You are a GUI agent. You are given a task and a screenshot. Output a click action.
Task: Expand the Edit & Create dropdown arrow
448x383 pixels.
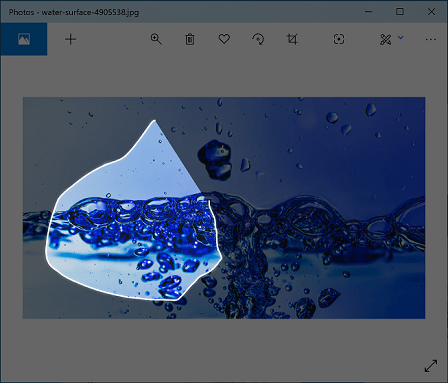pyautogui.click(x=401, y=37)
